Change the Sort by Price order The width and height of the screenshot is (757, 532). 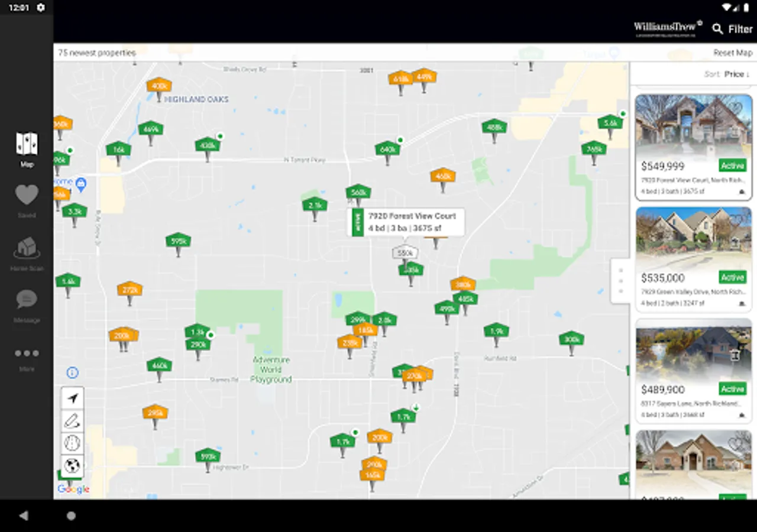click(x=727, y=74)
